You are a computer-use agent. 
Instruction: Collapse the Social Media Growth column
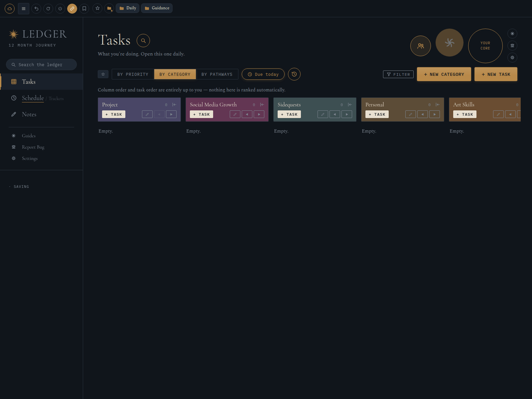(x=262, y=104)
